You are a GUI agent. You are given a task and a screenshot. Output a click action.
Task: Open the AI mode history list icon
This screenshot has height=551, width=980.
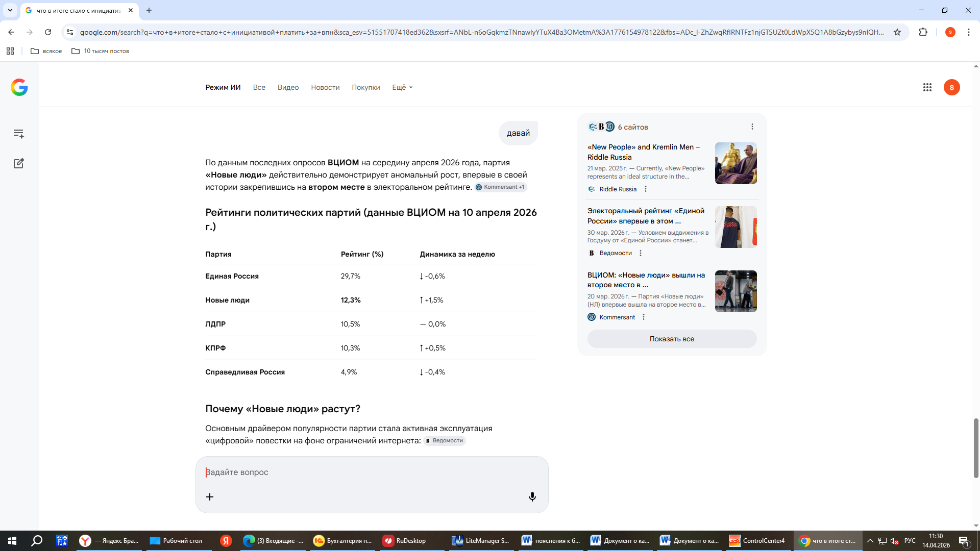coord(19,134)
